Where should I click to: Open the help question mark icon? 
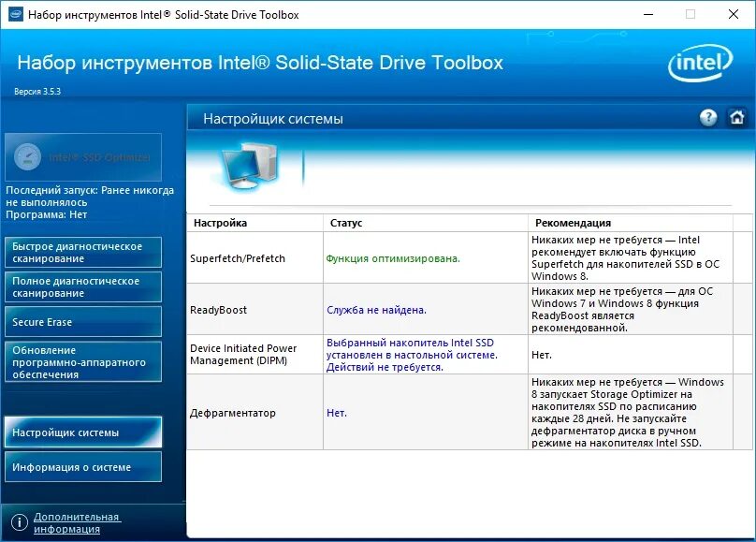[x=708, y=118]
